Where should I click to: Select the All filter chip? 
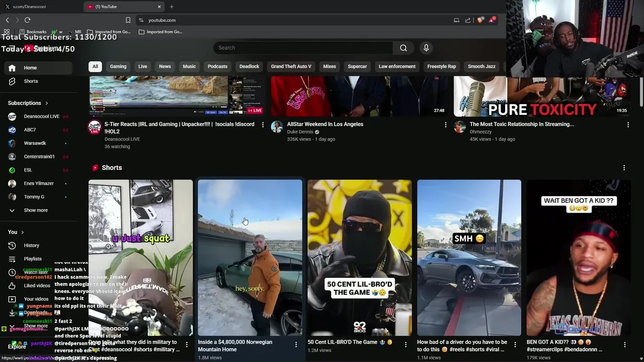point(95,66)
